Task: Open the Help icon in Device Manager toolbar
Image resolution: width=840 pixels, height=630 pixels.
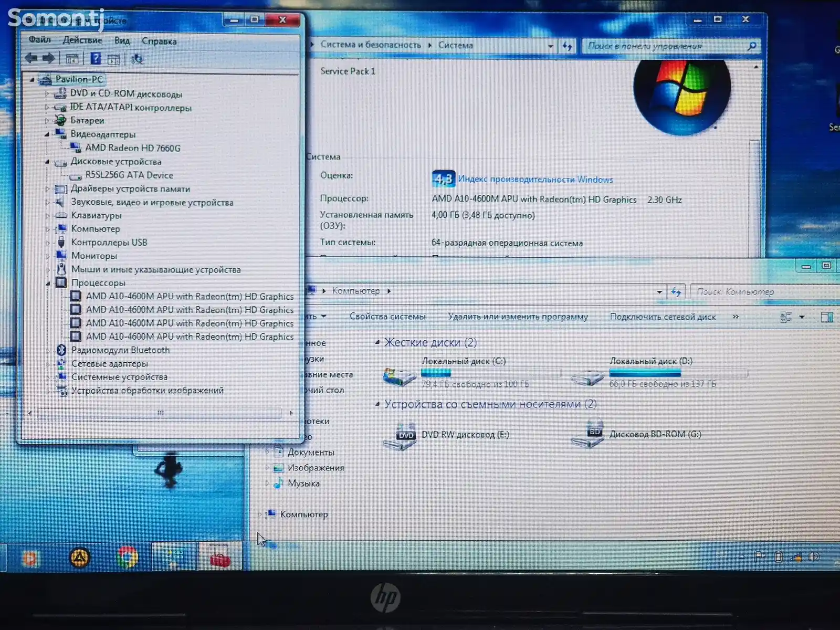Action: (96, 59)
